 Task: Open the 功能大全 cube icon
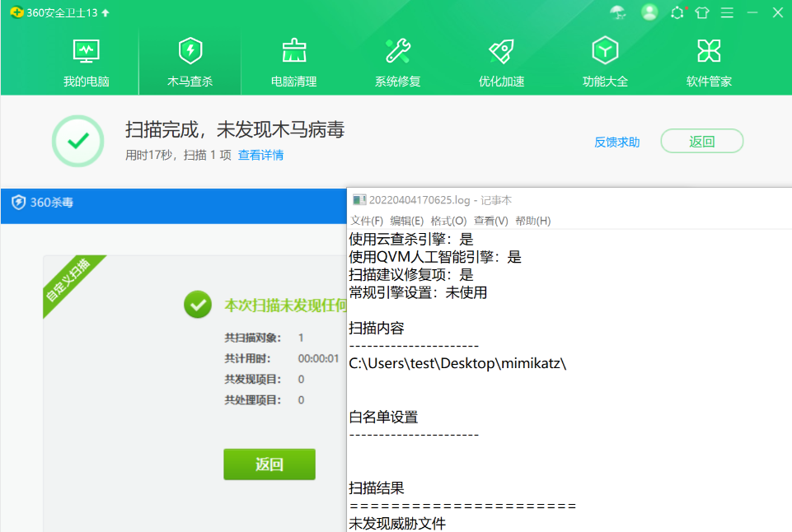click(605, 50)
